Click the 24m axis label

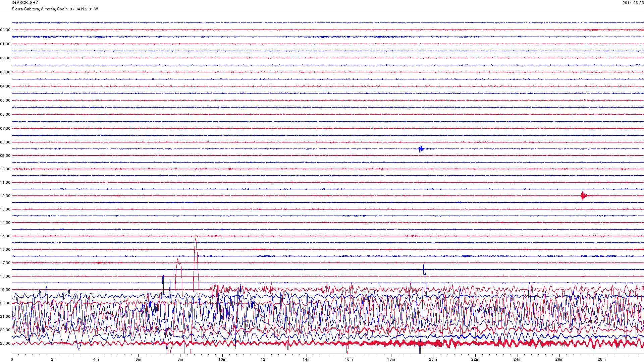point(518,360)
